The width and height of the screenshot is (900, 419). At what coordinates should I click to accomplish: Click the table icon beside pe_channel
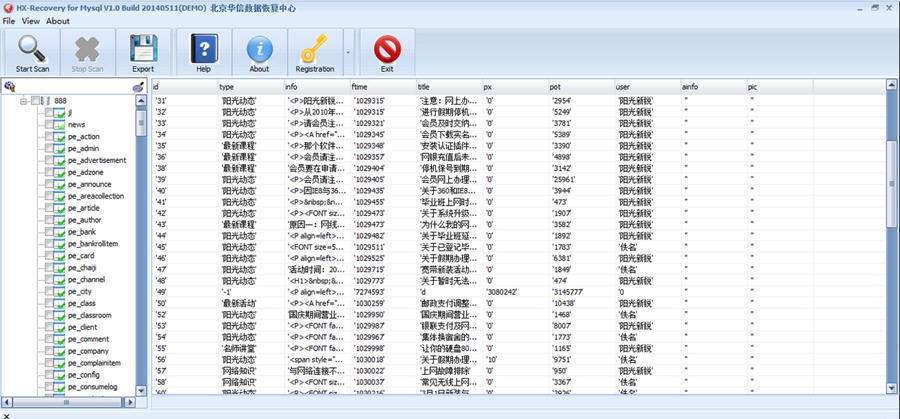point(60,280)
